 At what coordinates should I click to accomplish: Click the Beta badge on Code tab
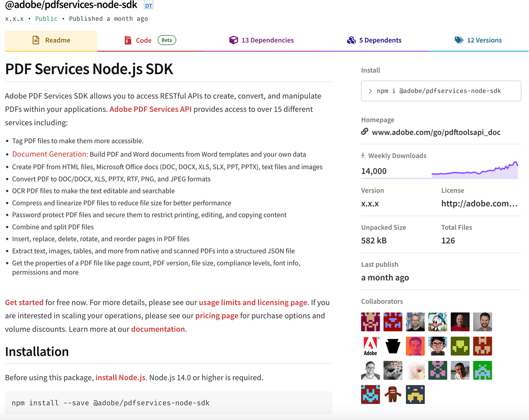click(167, 40)
